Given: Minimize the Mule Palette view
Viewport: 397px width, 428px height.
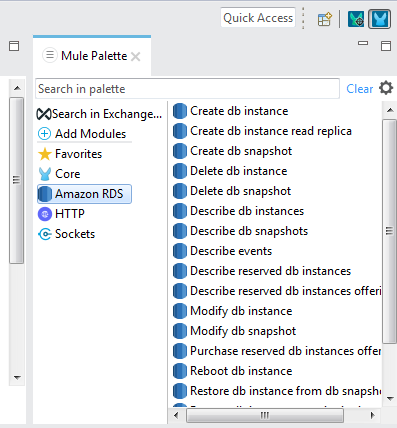Looking at the screenshot, I should tap(363, 43).
